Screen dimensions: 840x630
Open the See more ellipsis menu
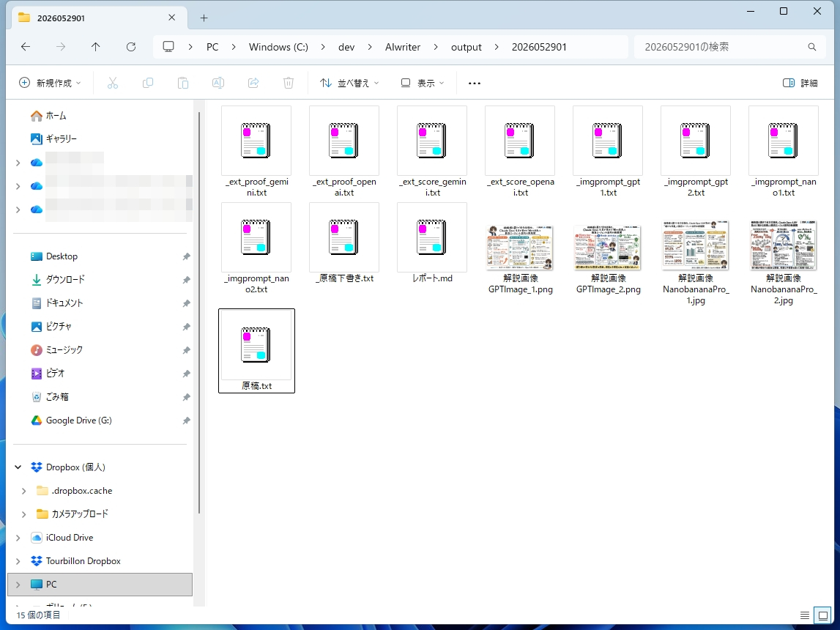tap(474, 83)
